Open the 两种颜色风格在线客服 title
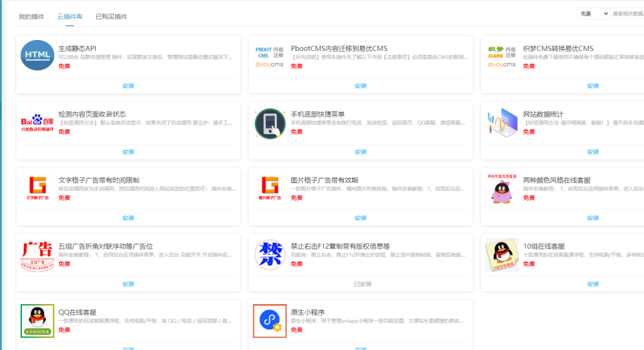 click(556, 180)
